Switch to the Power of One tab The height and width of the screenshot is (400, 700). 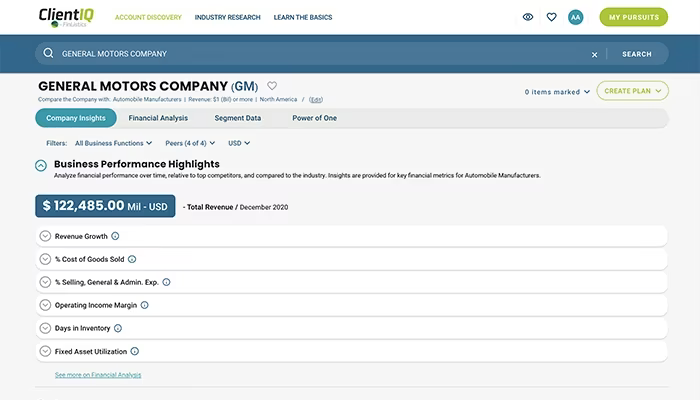pos(314,118)
